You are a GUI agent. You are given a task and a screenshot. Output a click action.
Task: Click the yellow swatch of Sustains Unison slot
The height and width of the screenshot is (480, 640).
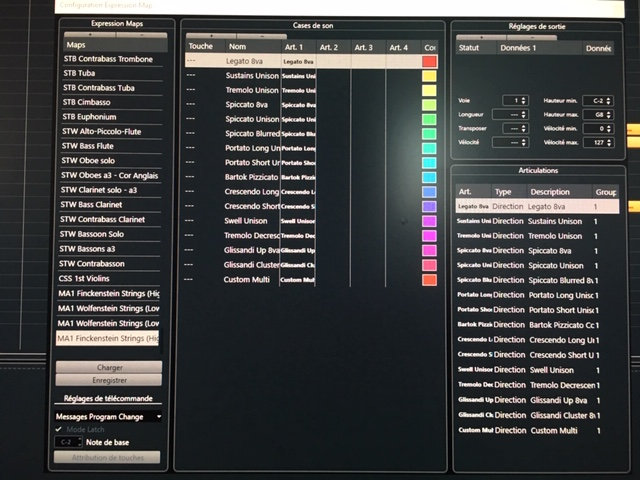click(x=429, y=76)
